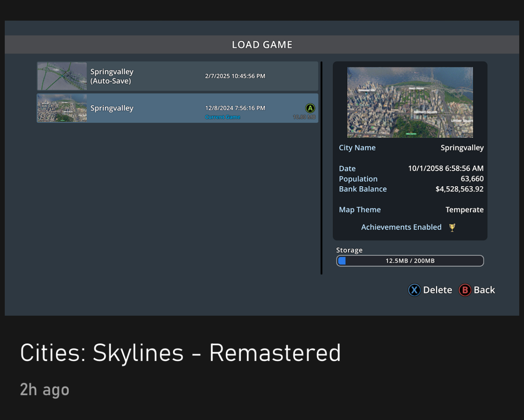Click the storage usage bar 12.5MB / 200MB
524x420 pixels.
point(410,261)
